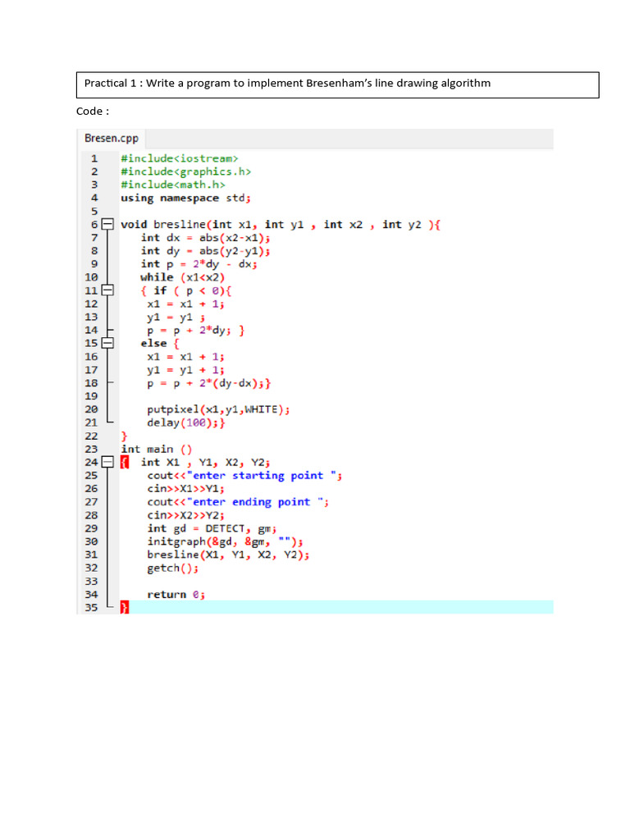
Task: Click the 'int dy = abs(y2-y1);' line
Action: click(206, 251)
